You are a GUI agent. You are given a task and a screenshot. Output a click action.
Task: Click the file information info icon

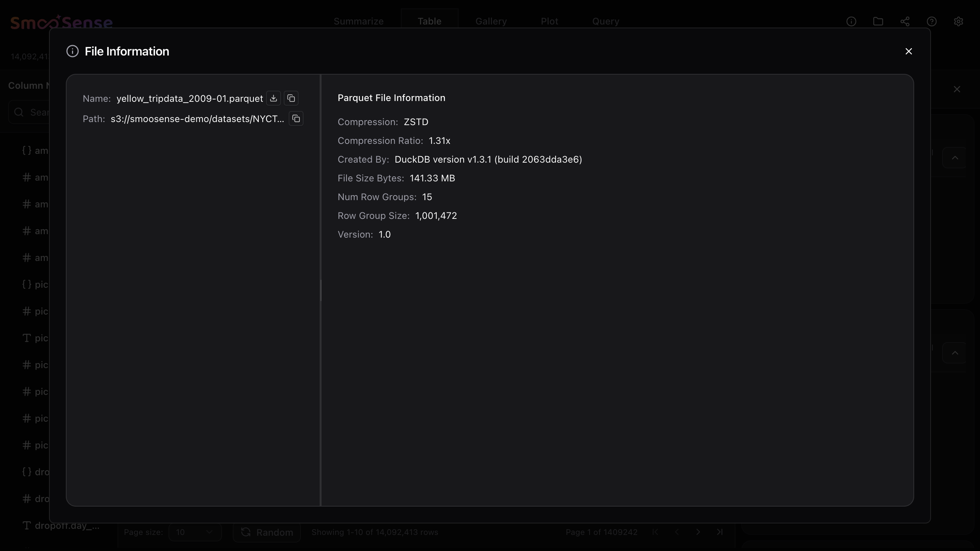click(851, 21)
